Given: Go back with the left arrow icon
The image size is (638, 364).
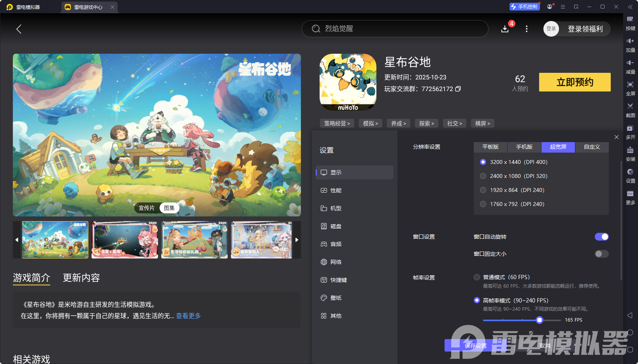Looking at the screenshot, I should tap(19, 29).
